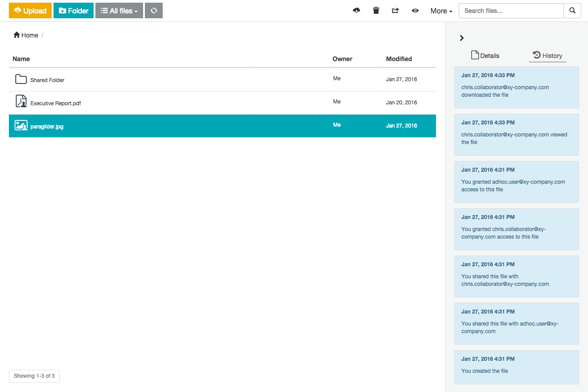Click the share arrow icon

395,11
